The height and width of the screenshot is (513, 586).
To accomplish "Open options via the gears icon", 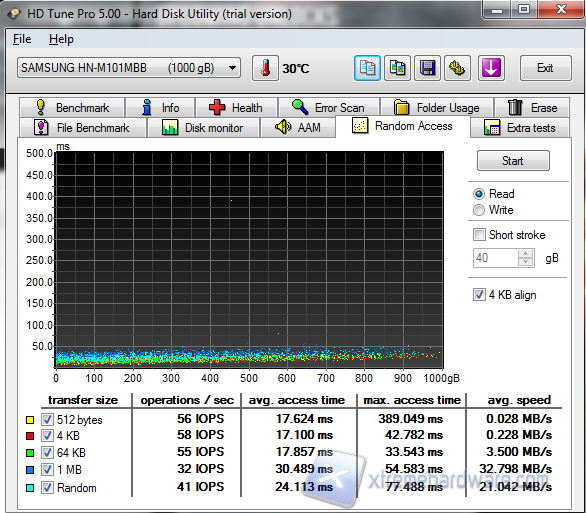I will pyautogui.click(x=457, y=68).
